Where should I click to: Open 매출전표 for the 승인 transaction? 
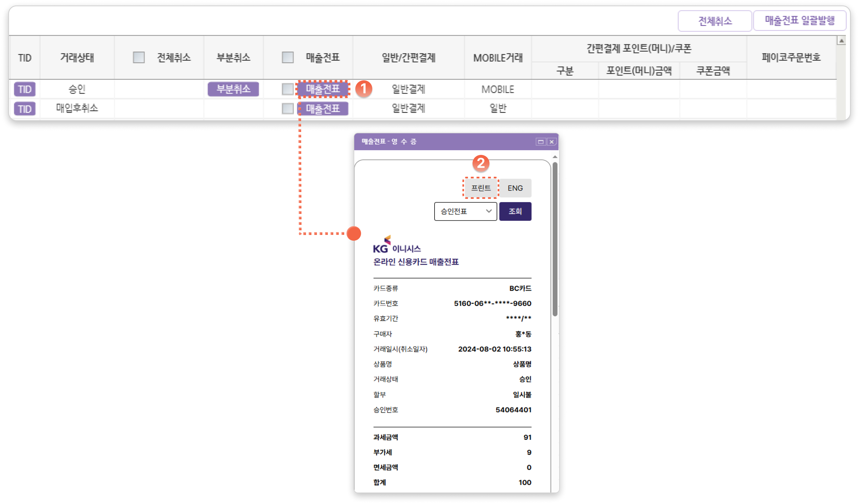(323, 89)
